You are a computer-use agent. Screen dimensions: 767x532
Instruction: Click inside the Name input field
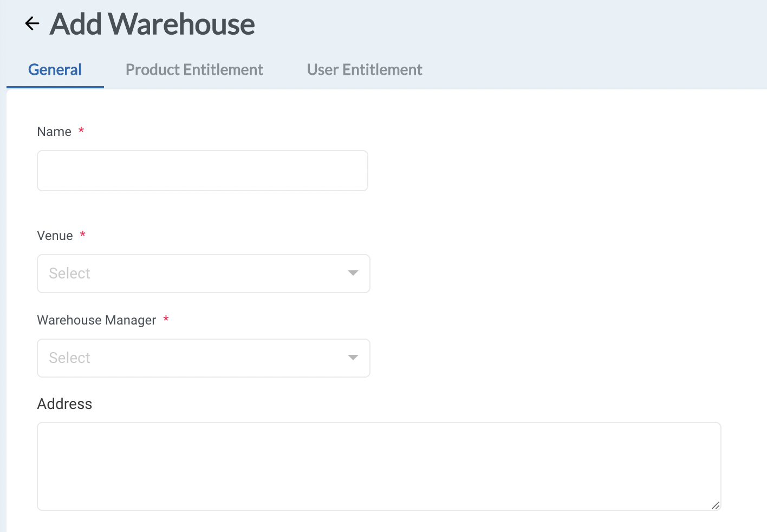(x=203, y=171)
